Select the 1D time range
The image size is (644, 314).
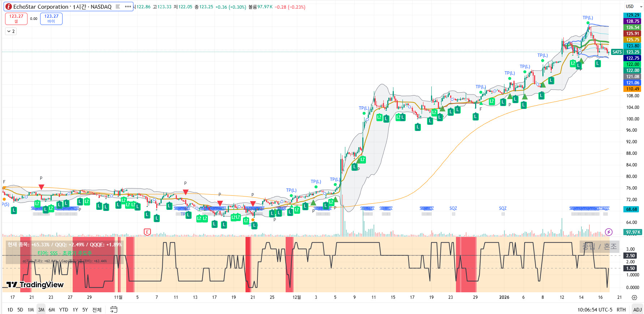[10, 310]
